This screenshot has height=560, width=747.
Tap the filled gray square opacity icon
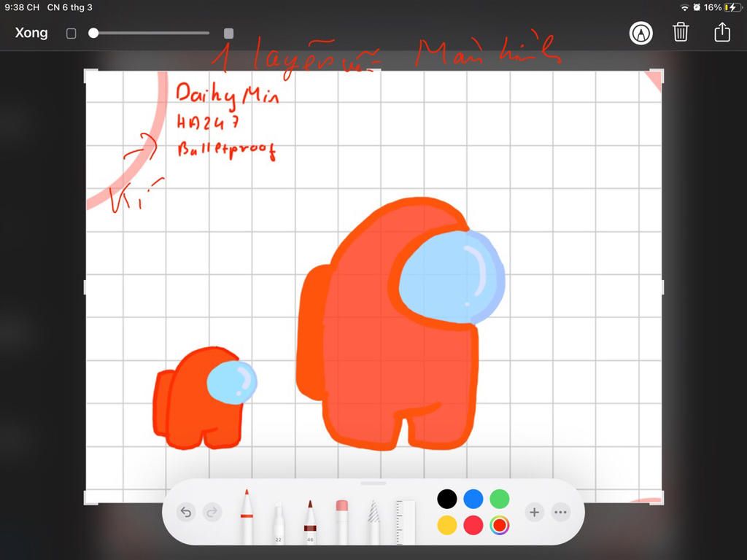click(x=228, y=34)
